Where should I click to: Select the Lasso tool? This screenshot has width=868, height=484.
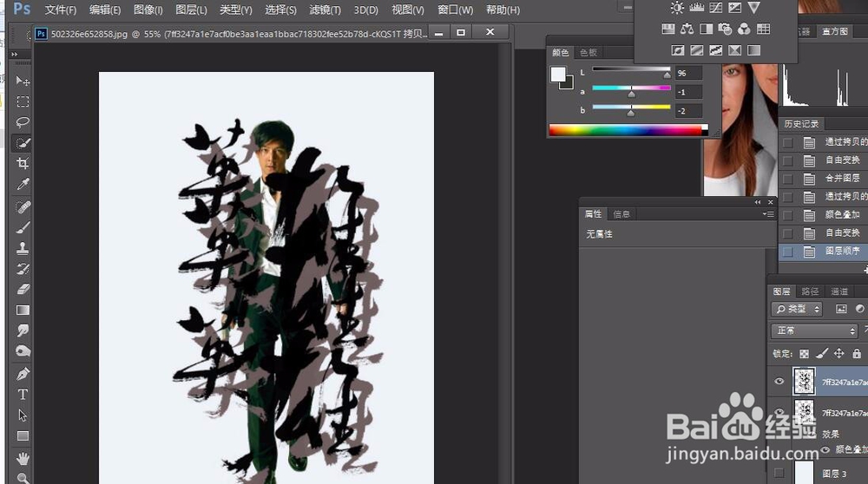click(23, 122)
